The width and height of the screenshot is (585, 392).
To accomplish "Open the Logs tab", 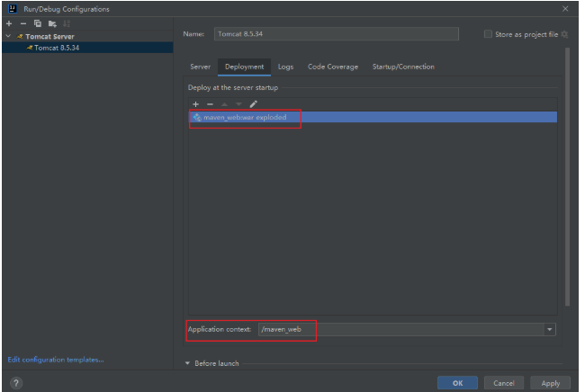I will [285, 67].
